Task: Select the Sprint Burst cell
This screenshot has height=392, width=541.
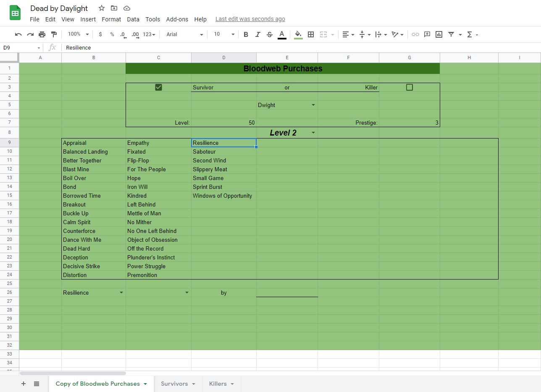Action: (224, 187)
